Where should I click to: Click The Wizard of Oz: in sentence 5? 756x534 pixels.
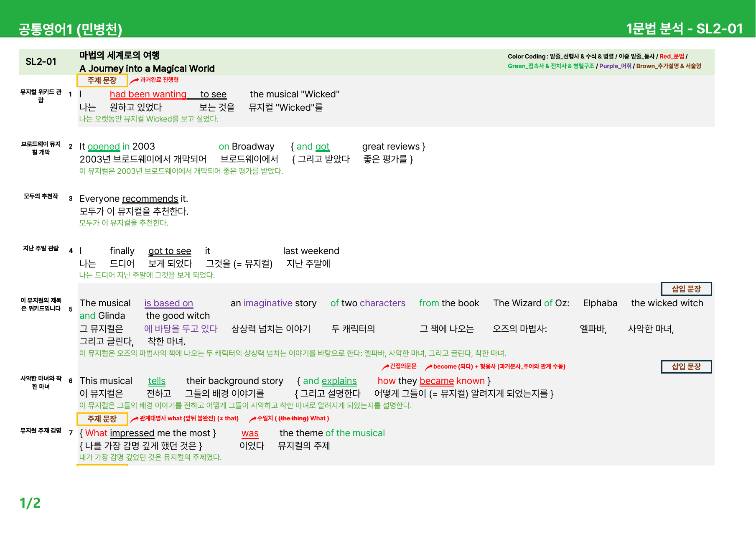point(531,303)
